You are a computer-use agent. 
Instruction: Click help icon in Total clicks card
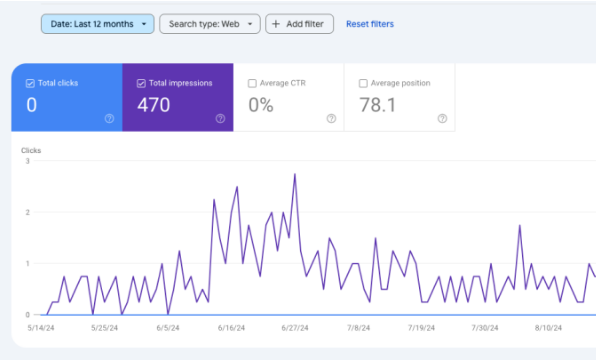pyautogui.click(x=109, y=119)
